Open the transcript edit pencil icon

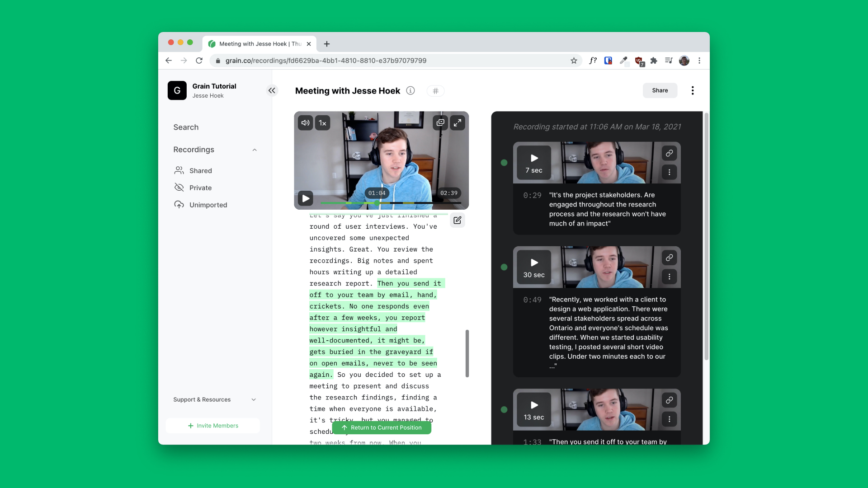(x=457, y=220)
